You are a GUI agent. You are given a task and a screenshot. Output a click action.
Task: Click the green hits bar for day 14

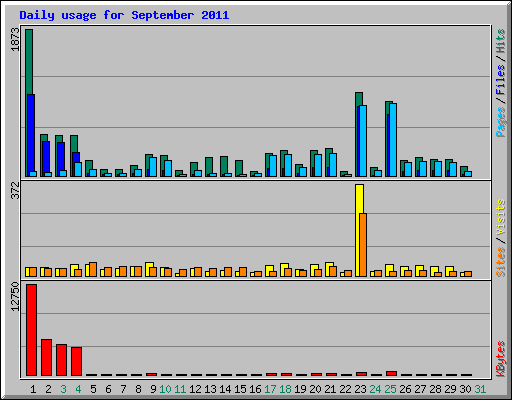point(224,165)
